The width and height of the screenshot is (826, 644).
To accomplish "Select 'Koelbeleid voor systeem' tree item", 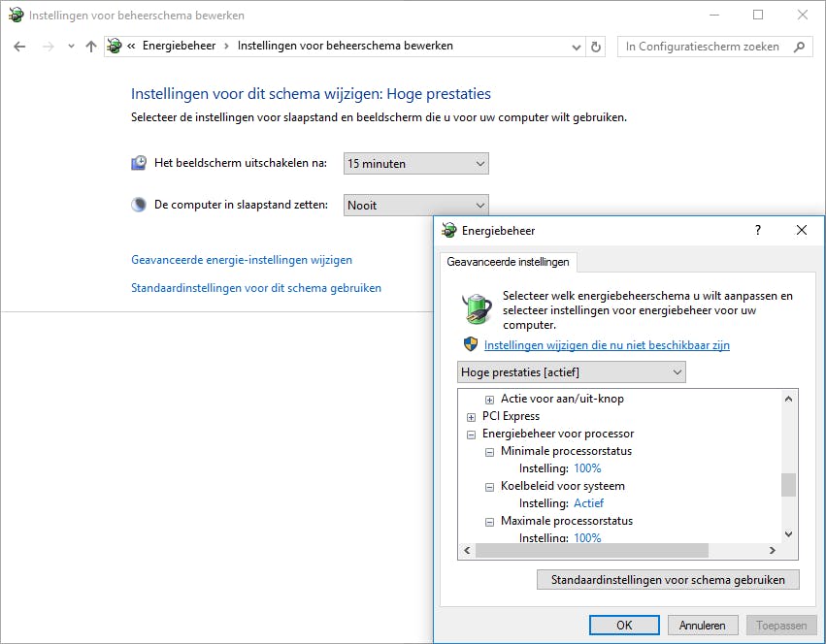I will tap(563, 486).
